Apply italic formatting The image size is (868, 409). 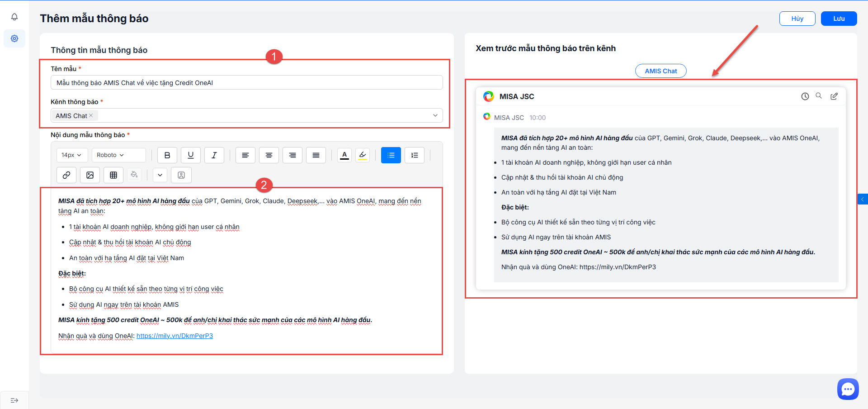[x=214, y=155]
